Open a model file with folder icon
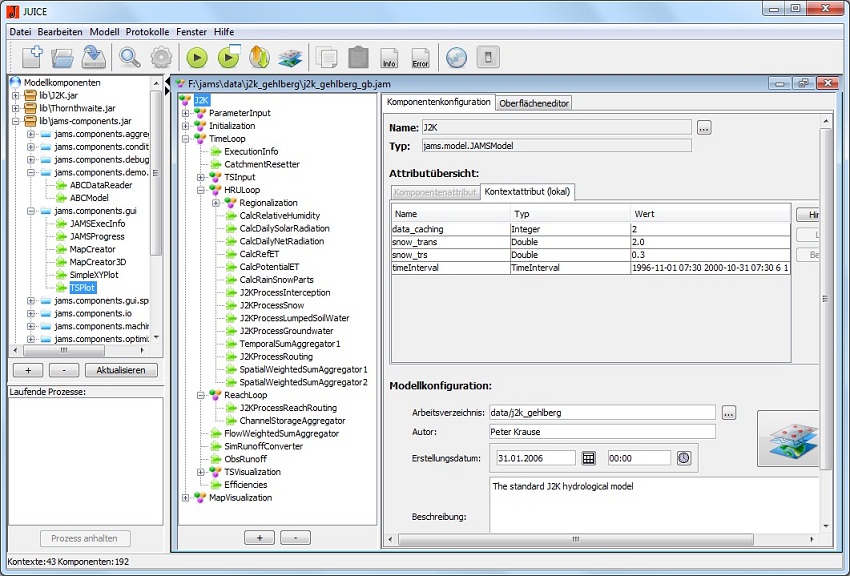 pyautogui.click(x=63, y=57)
